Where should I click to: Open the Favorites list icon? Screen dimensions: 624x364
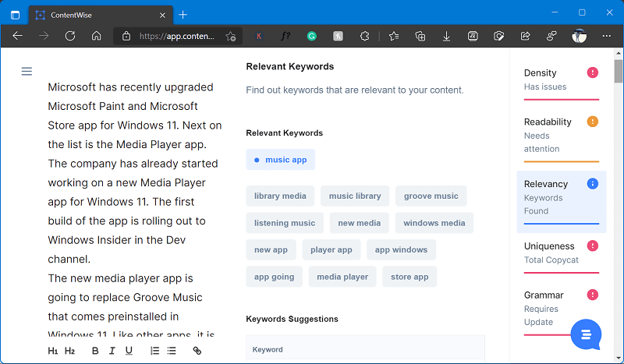tap(394, 36)
